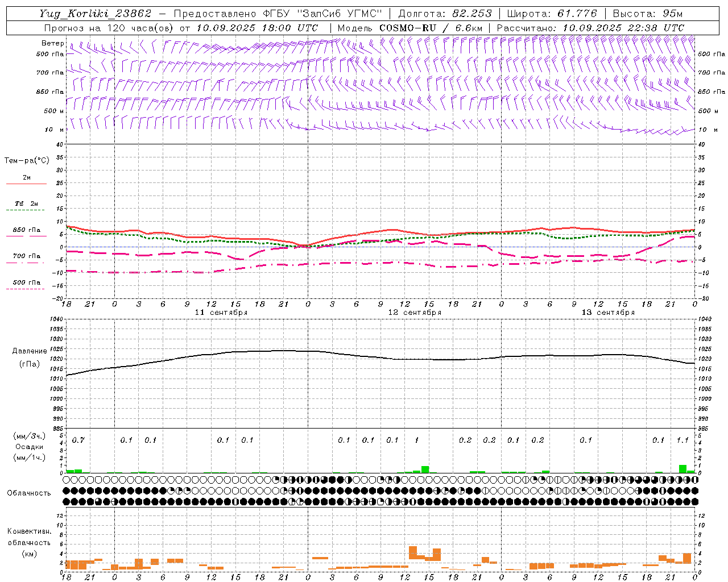Screen dimensions: 728x582
Task: Click the station title Yug_Korliki_23862
Action: click(95, 14)
